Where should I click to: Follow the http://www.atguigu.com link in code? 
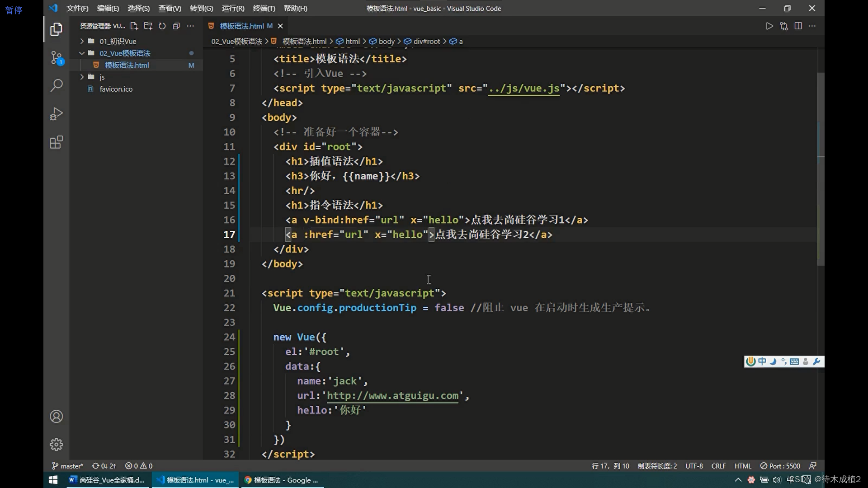392,396
